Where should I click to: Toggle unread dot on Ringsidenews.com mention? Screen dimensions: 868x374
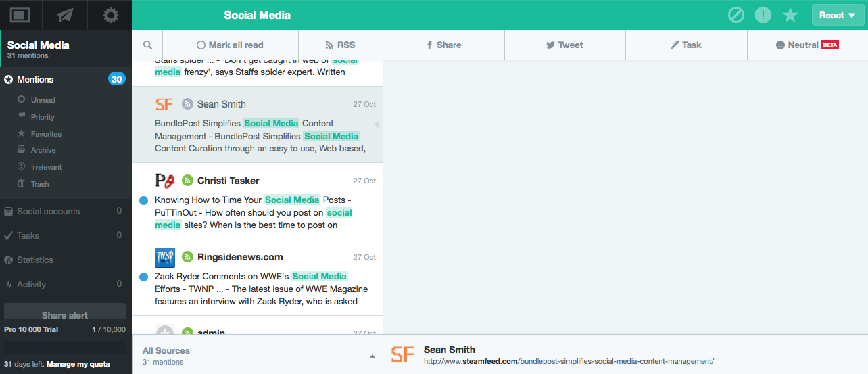[x=143, y=277]
